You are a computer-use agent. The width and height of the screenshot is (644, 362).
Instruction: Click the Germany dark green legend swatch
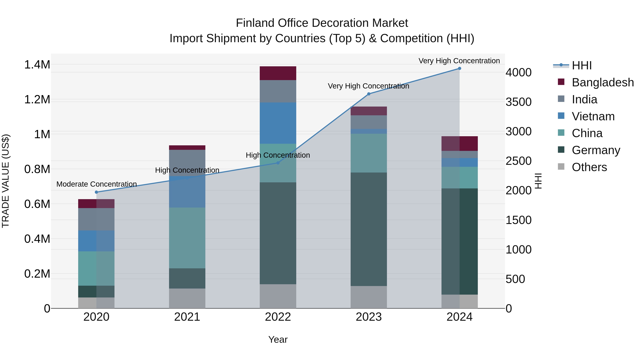561,149
